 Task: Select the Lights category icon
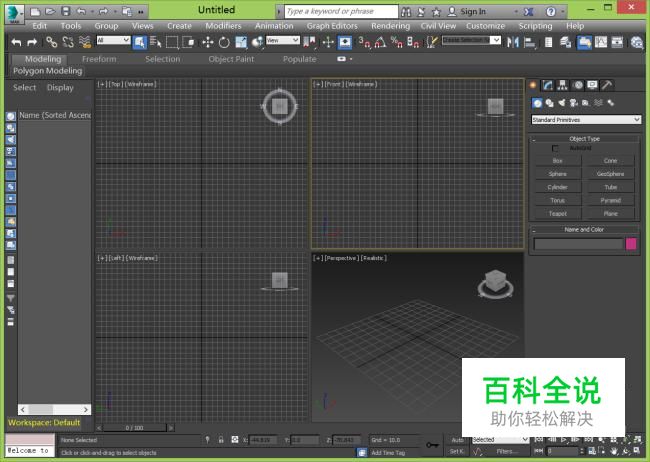[561, 103]
